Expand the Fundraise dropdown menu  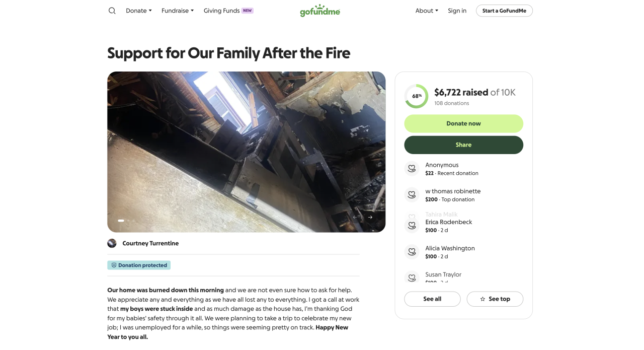[178, 11]
